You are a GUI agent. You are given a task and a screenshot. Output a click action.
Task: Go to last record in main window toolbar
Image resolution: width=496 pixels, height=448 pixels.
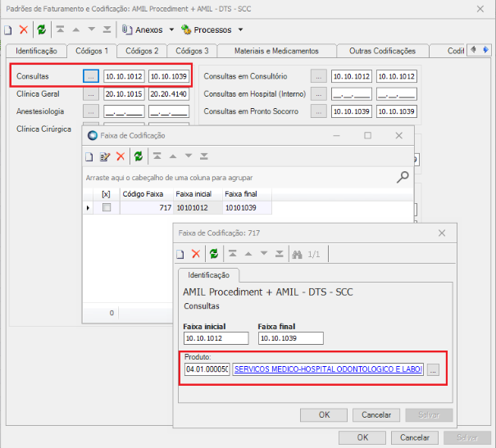tap(107, 29)
